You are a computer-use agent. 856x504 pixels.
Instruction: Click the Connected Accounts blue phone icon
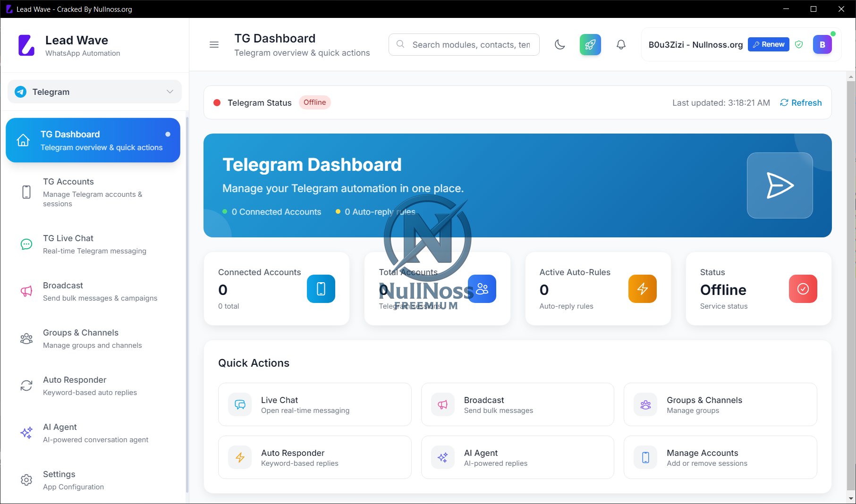(x=321, y=289)
